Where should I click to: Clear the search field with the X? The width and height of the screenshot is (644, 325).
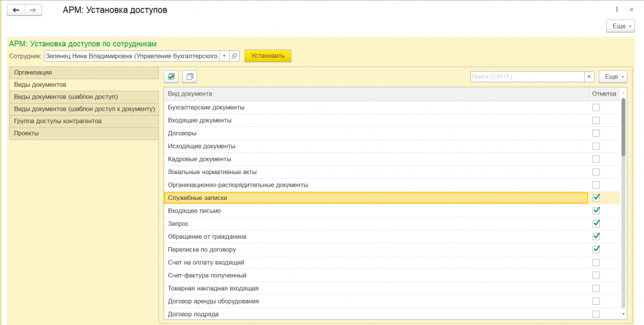[x=589, y=76]
